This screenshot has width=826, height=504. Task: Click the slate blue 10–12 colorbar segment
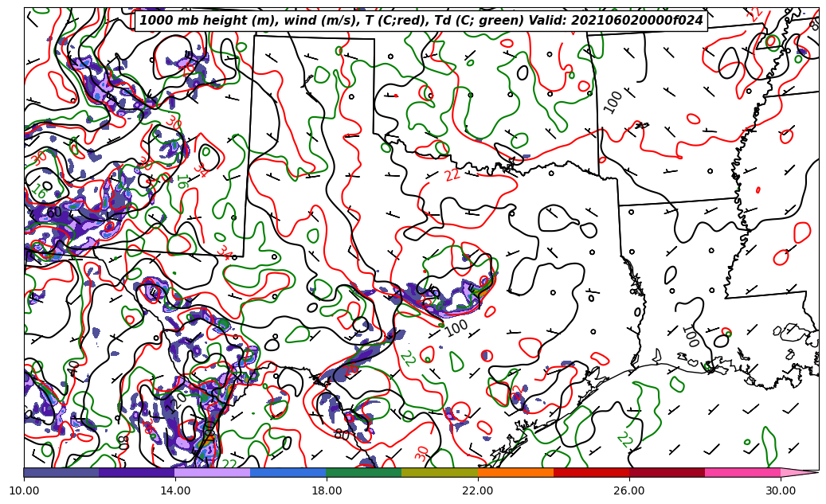61,472
